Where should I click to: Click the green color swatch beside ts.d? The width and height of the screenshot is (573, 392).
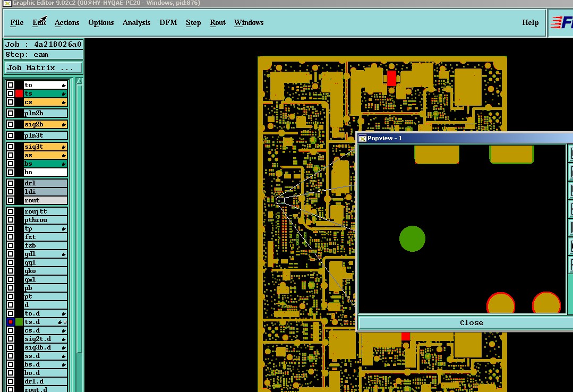point(19,322)
